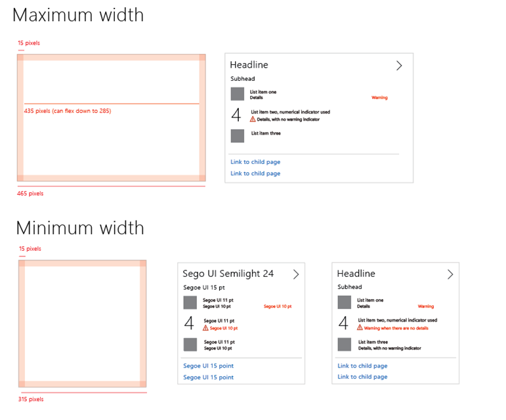
Task: Click first 'Link to child page' in bottom-right card
Action: 362,366
